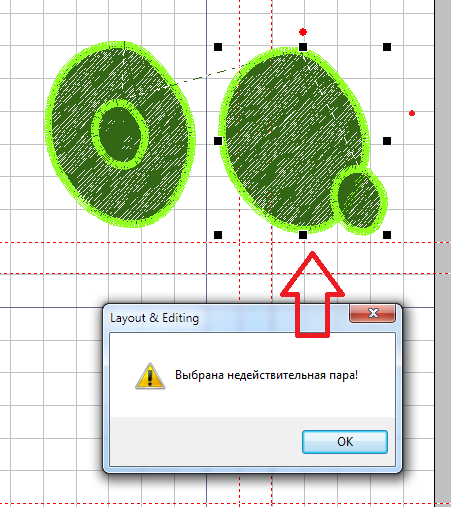Click the Layout & Editing dialog title bar
The height and width of the screenshot is (507, 451).
click(227, 318)
